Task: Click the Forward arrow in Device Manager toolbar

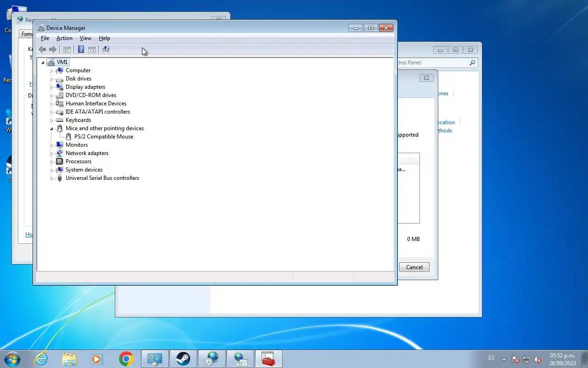Action: pos(53,49)
